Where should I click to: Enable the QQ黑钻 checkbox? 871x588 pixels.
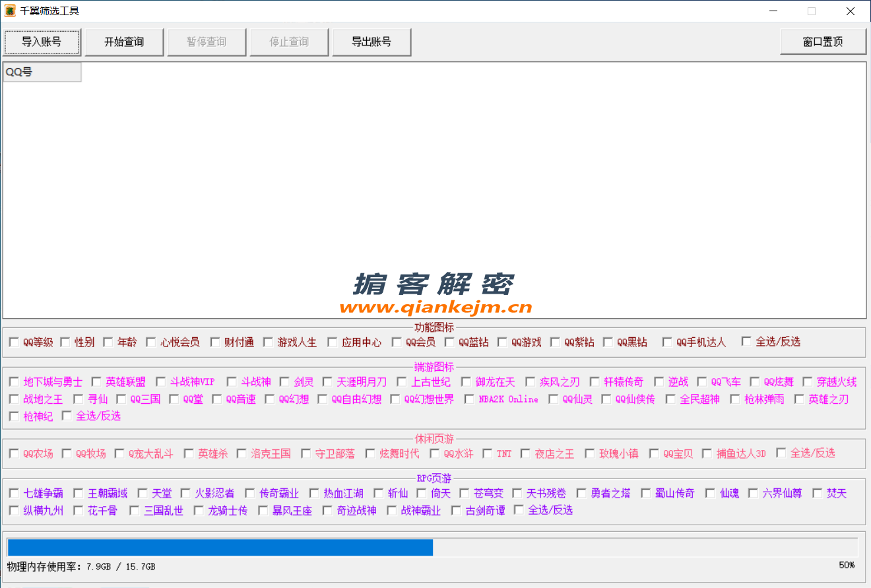(608, 342)
